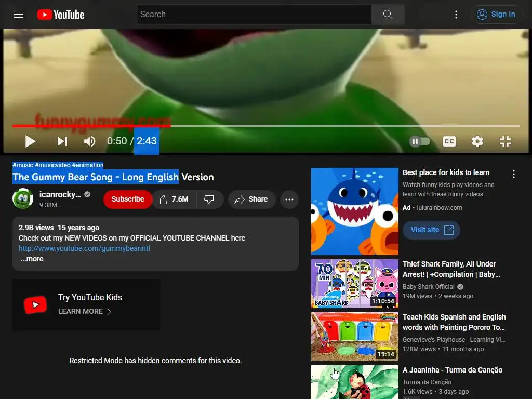Viewport: 532px width, 399px height.
Task: Play the video
Action: [30, 141]
